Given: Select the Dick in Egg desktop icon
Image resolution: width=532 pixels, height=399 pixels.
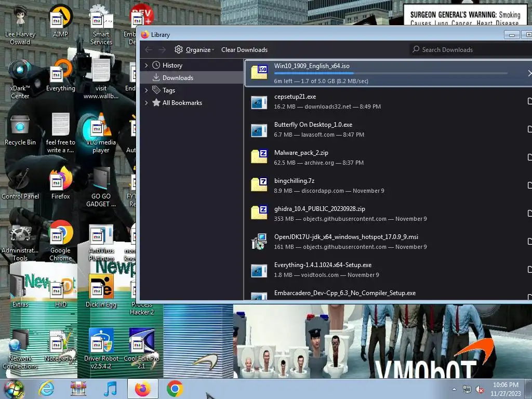Looking at the screenshot, I should [101, 292].
